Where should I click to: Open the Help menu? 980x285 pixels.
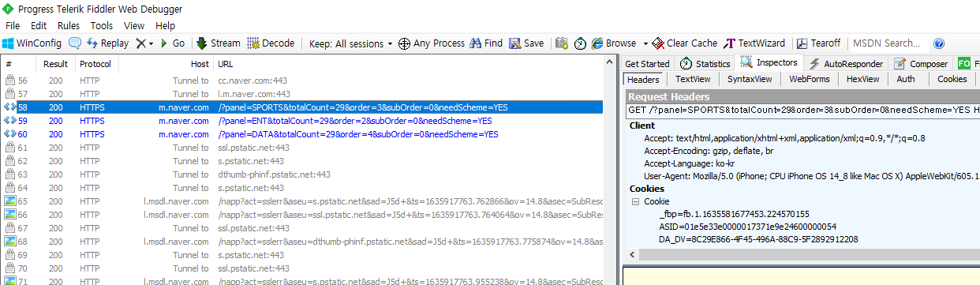pyautogui.click(x=165, y=25)
